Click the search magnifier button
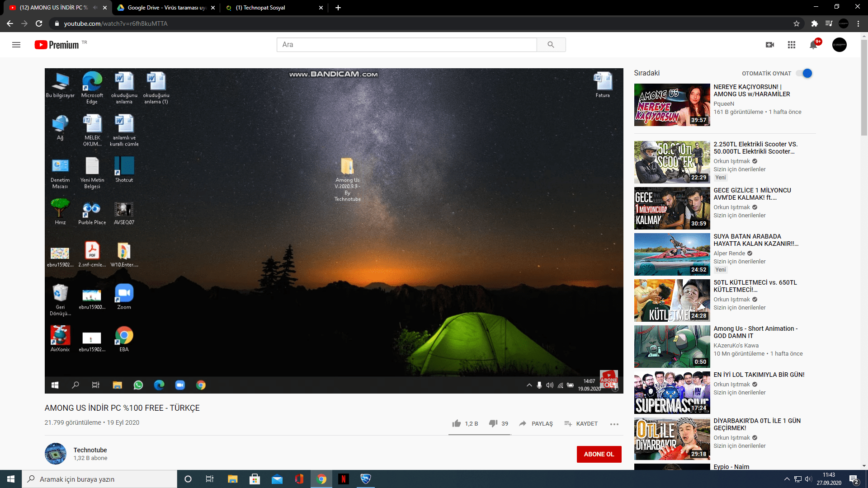 (551, 45)
